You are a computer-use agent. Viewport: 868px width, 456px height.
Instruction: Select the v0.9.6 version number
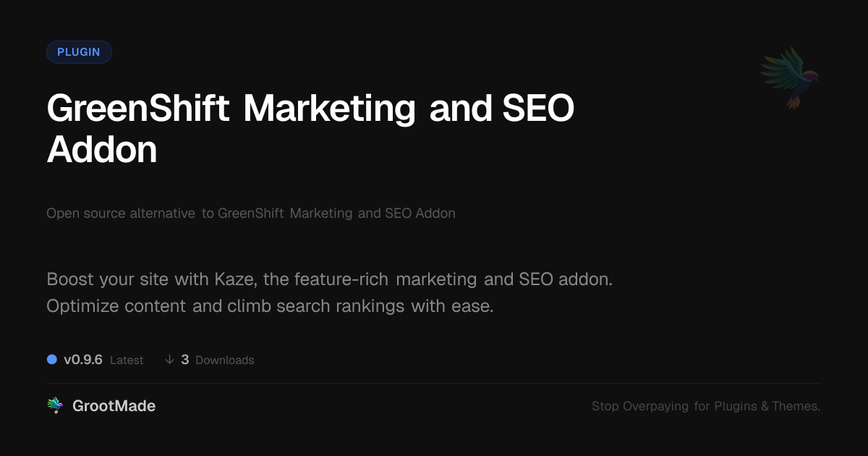click(x=83, y=360)
